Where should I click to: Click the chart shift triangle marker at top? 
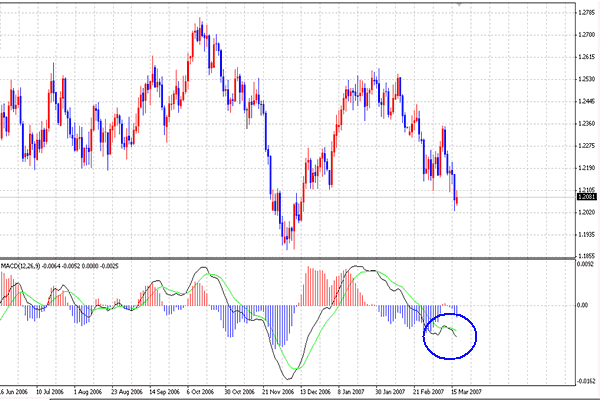pos(460,7)
